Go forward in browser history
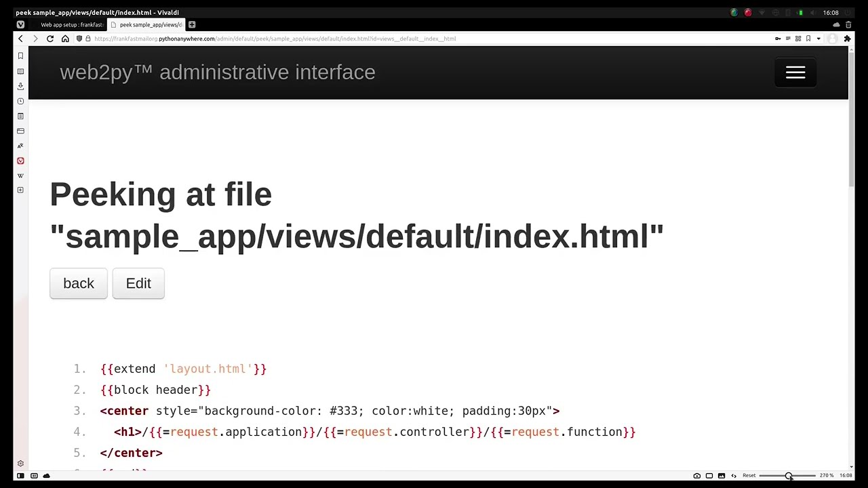Viewport: 868px width, 488px height. [35, 39]
